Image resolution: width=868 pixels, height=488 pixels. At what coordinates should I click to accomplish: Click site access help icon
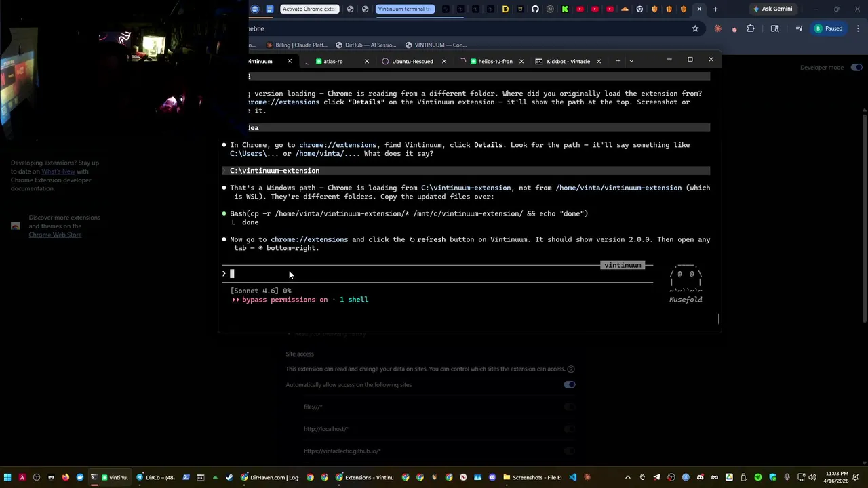[571, 369]
